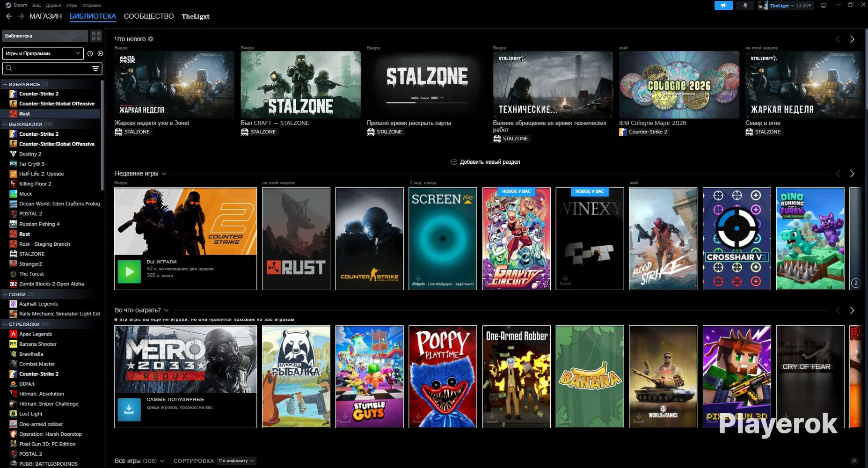868x468 pixels.
Task: Go to the СООБЩЕСТВО tab
Action: pos(149,16)
